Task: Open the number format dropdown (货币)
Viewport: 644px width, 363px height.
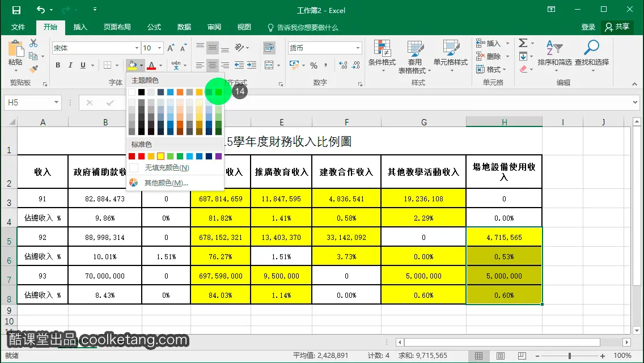Action: (358, 48)
